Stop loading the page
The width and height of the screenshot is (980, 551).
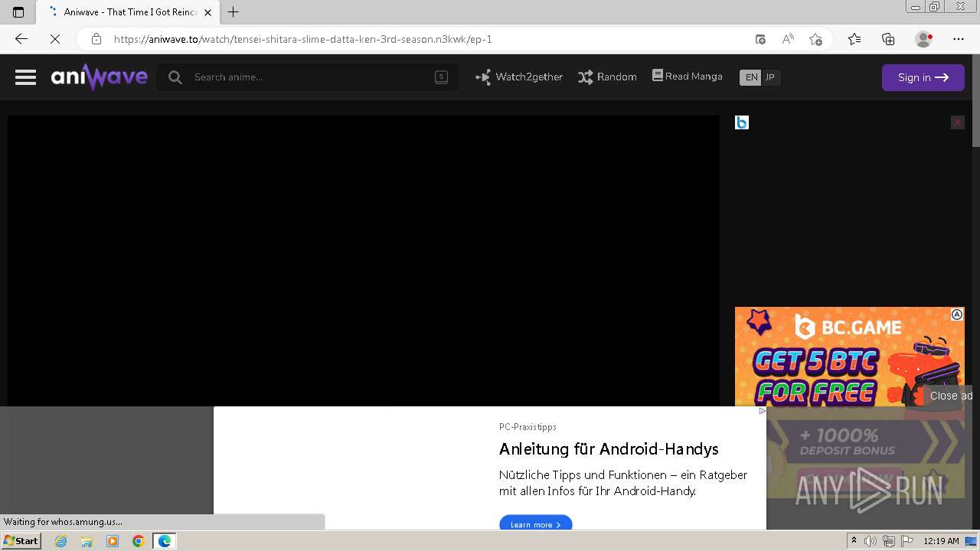pos(54,39)
